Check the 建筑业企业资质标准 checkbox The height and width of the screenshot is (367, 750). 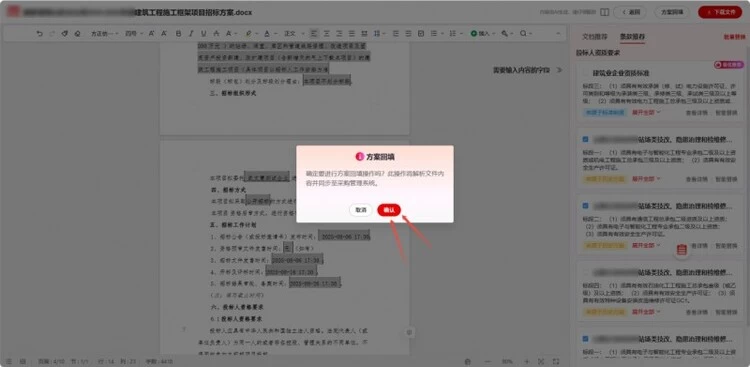pyautogui.click(x=585, y=73)
